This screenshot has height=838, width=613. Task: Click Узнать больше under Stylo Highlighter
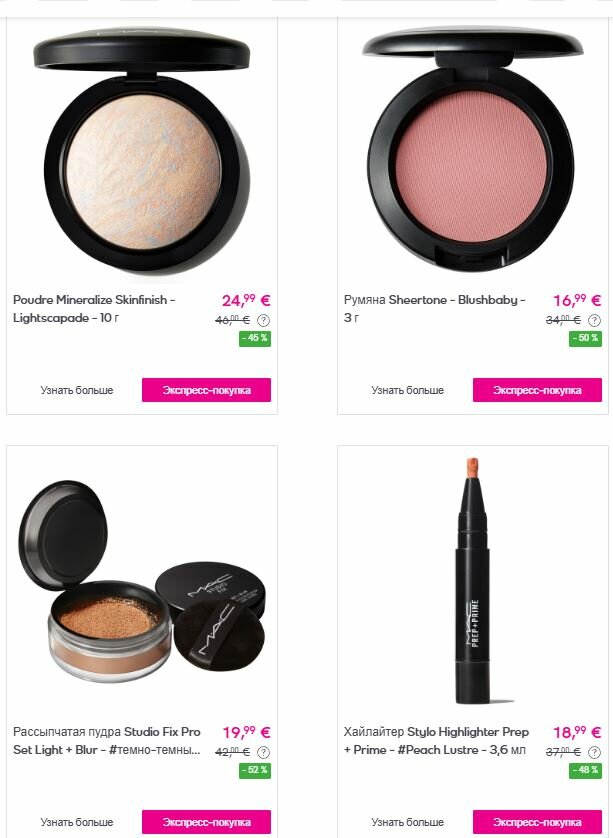click(408, 822)
